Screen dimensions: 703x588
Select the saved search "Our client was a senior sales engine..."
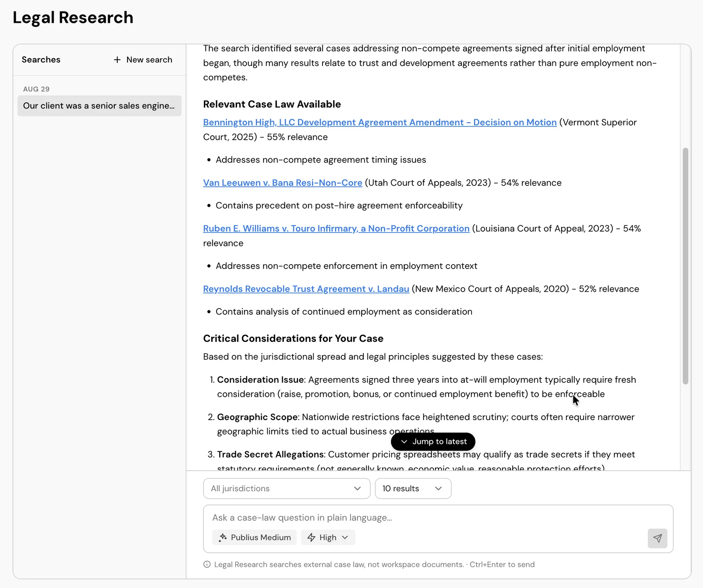click(99, 106)
